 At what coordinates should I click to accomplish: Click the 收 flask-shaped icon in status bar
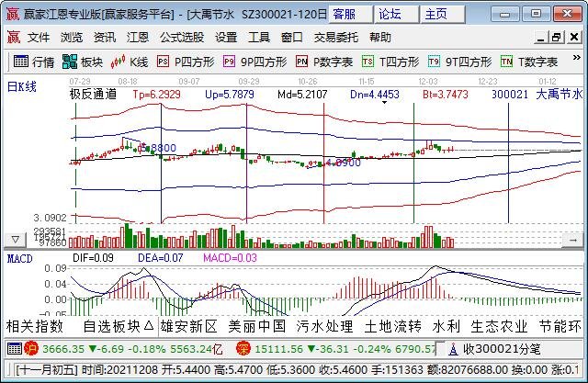pyautogui.click(x=453, y=349)
